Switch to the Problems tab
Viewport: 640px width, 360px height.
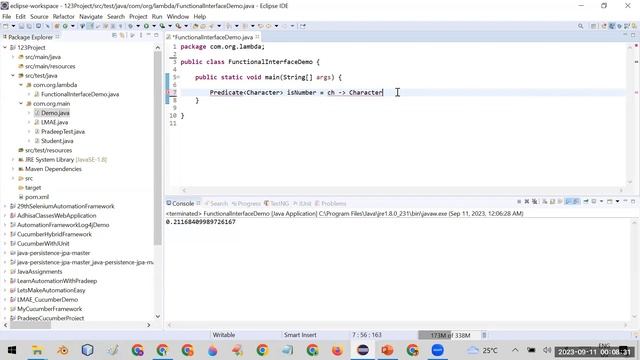point(331,203)
